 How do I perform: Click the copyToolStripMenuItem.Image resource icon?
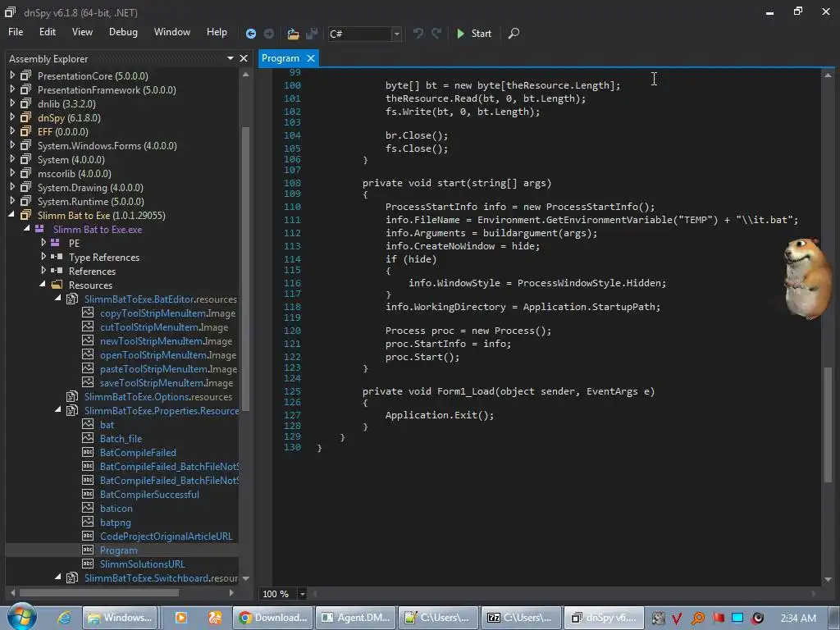coord(88,313)
